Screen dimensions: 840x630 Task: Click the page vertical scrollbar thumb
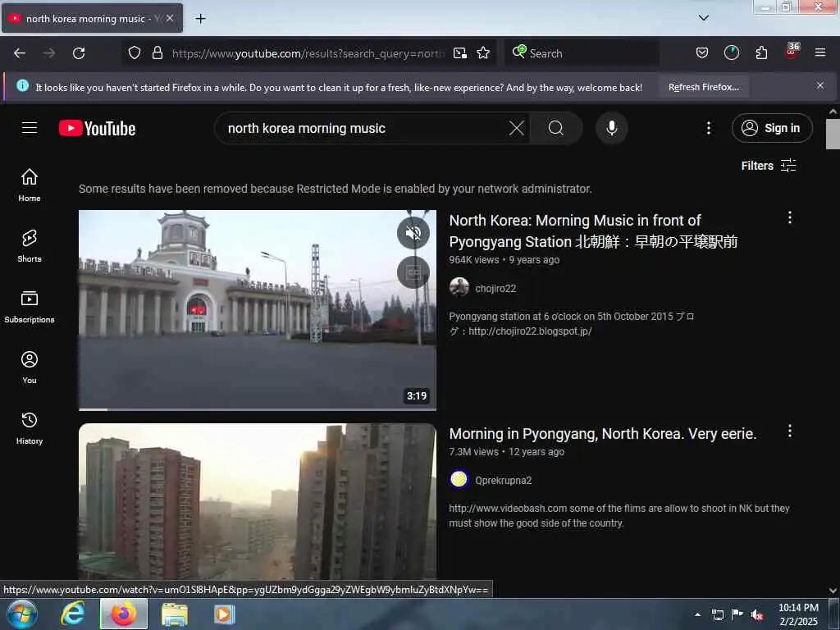833,134
